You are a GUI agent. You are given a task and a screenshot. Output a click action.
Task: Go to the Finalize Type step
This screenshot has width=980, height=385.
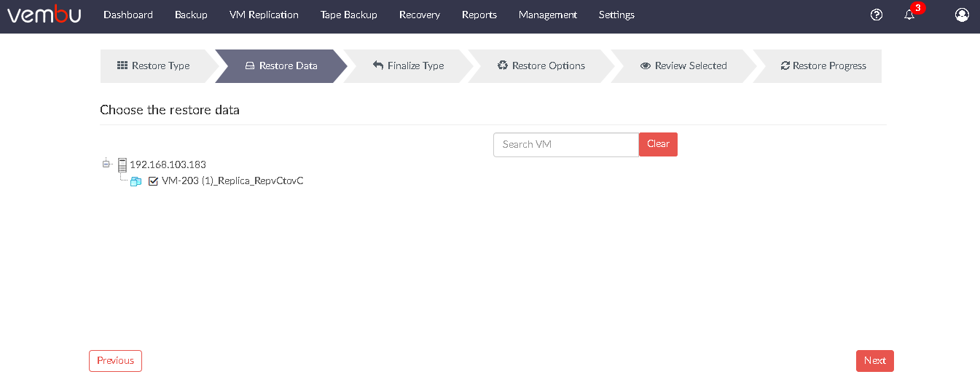tap(408, 66)
